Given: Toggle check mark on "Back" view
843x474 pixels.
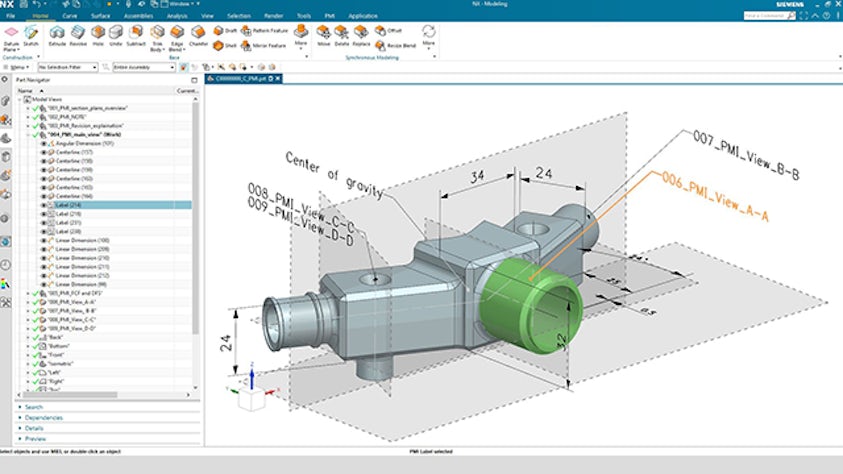Looking at the screenshot, I should coord(35,337).
